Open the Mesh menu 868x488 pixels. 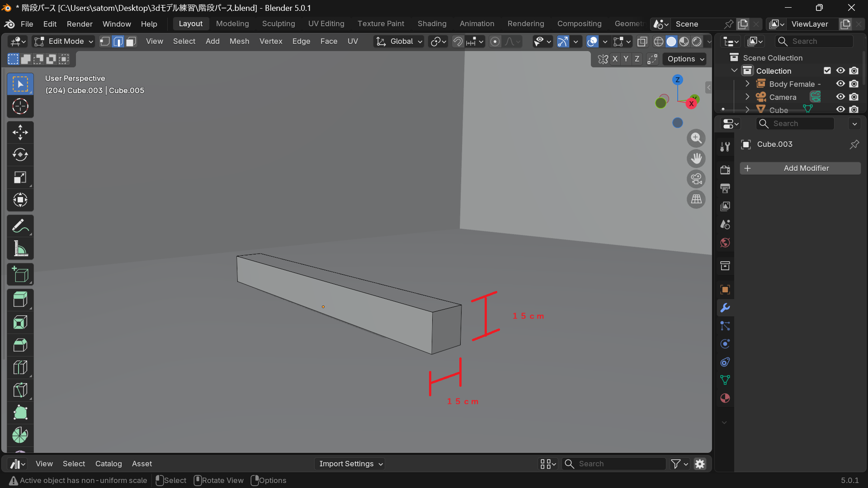click(x=239, y=41)
